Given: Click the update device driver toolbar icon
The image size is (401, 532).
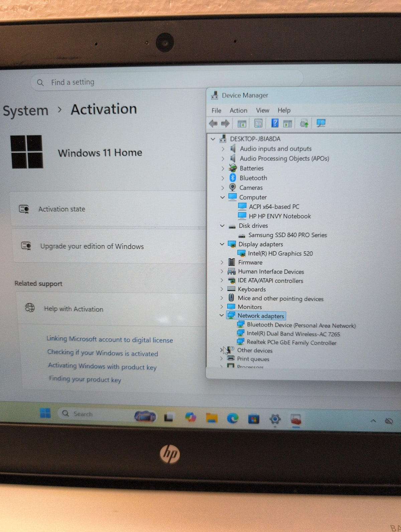Looking at the screenshot, I should pos(304,123).
